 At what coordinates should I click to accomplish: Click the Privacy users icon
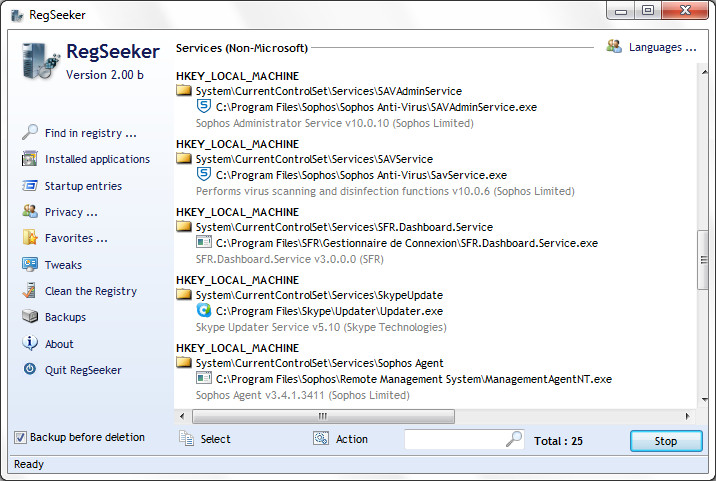coord(30,211)
